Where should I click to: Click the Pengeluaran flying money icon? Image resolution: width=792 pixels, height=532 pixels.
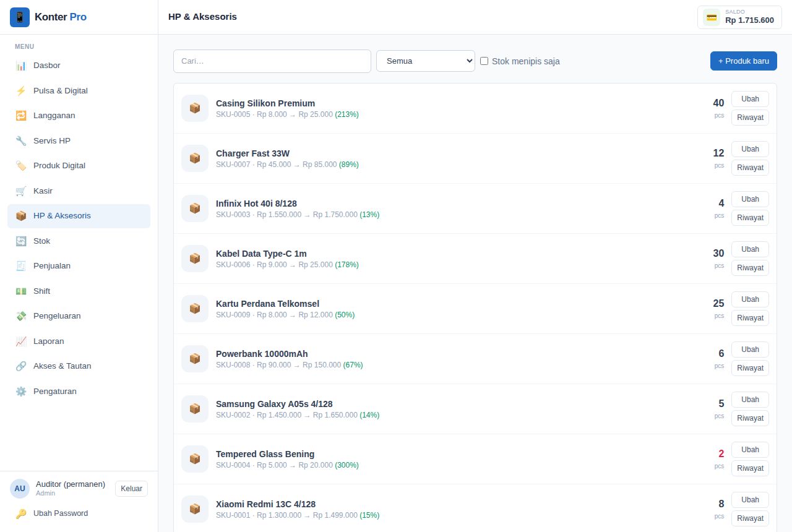click(21, 316)
